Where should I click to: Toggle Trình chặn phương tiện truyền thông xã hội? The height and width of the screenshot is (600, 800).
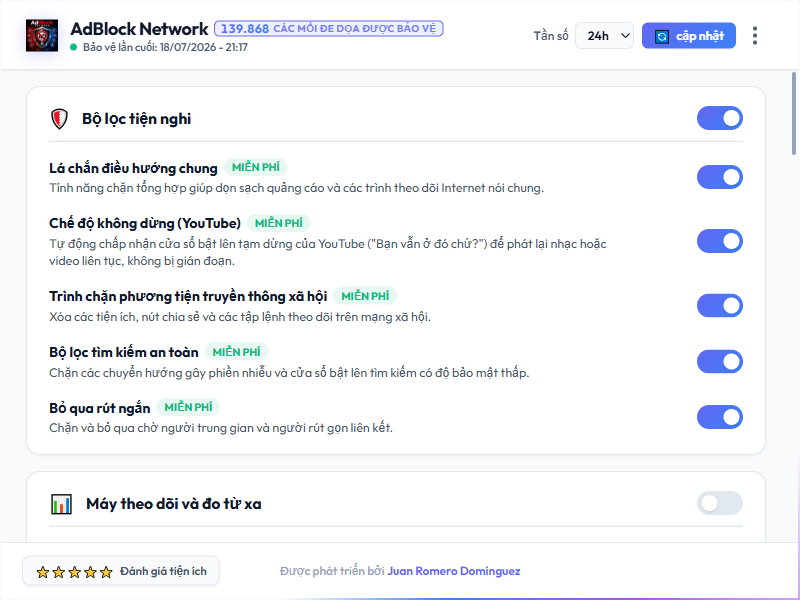(x=719, y=306)
